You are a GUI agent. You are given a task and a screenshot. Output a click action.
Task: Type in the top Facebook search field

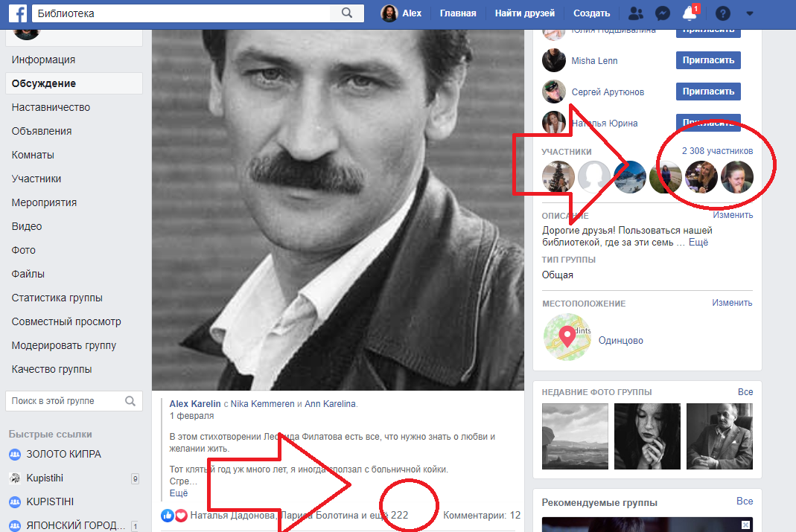click(179, 13)
